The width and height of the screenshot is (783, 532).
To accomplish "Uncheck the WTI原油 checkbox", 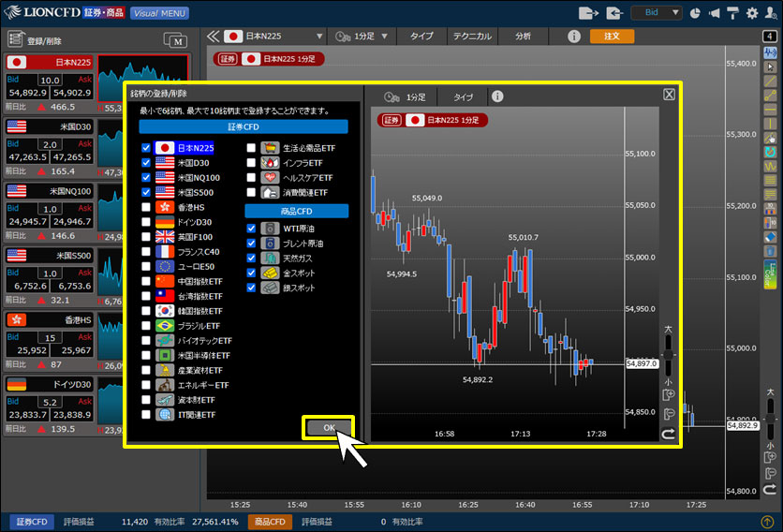I will [251, 228].
